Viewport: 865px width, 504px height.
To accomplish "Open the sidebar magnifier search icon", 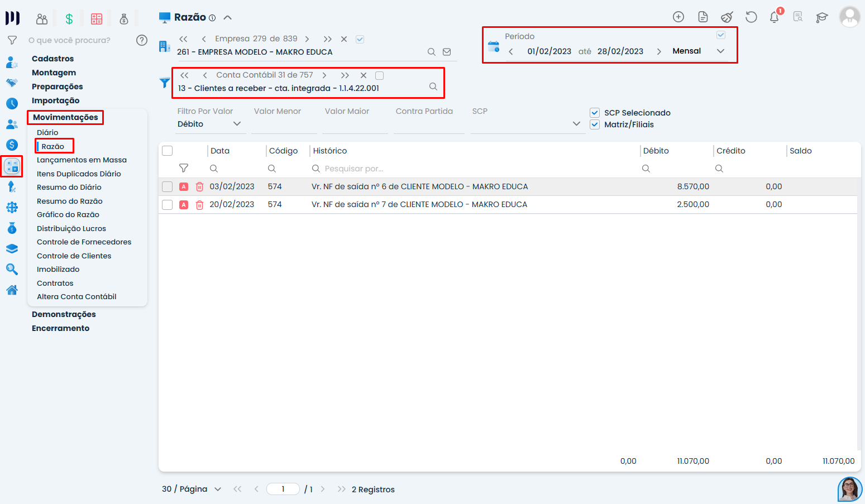I will coord(12,270).
